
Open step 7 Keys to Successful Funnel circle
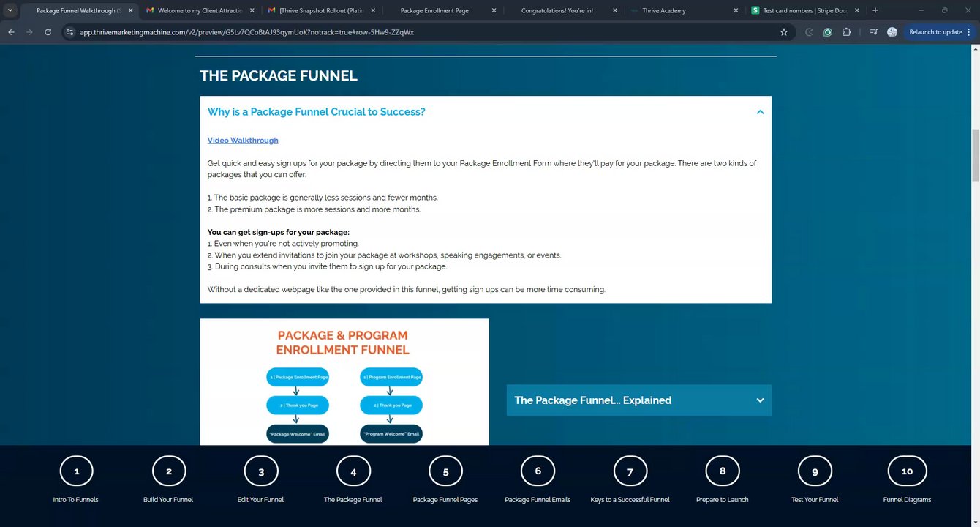(630, 471)
